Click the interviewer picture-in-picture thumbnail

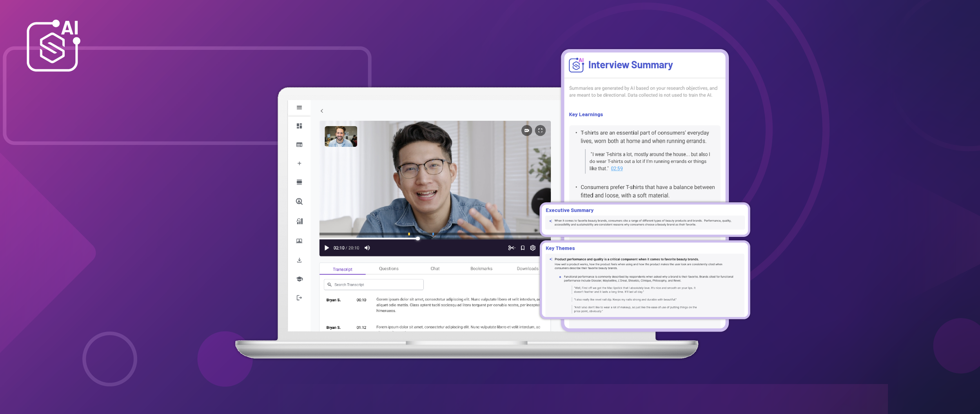pyautogui.click(x=341, y=136)
